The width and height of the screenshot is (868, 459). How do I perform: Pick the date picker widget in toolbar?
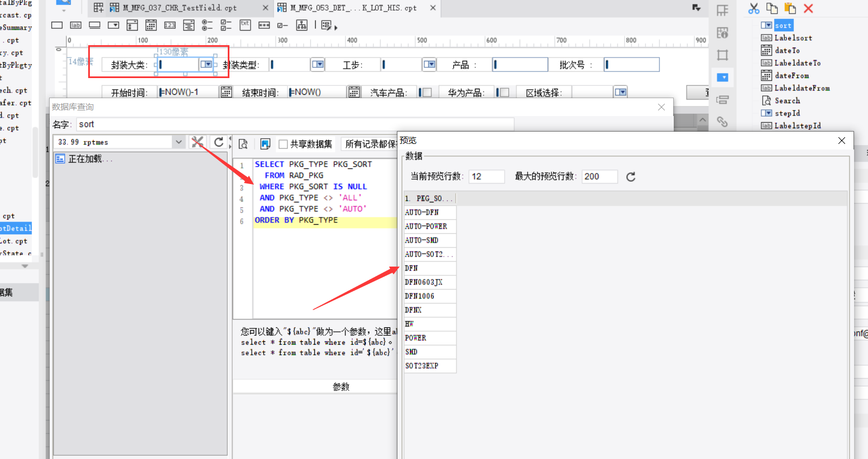[x=151, y=25]
